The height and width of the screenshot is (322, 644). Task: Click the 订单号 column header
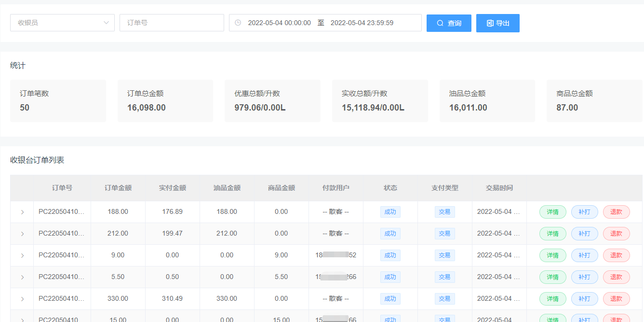point(62,188)
